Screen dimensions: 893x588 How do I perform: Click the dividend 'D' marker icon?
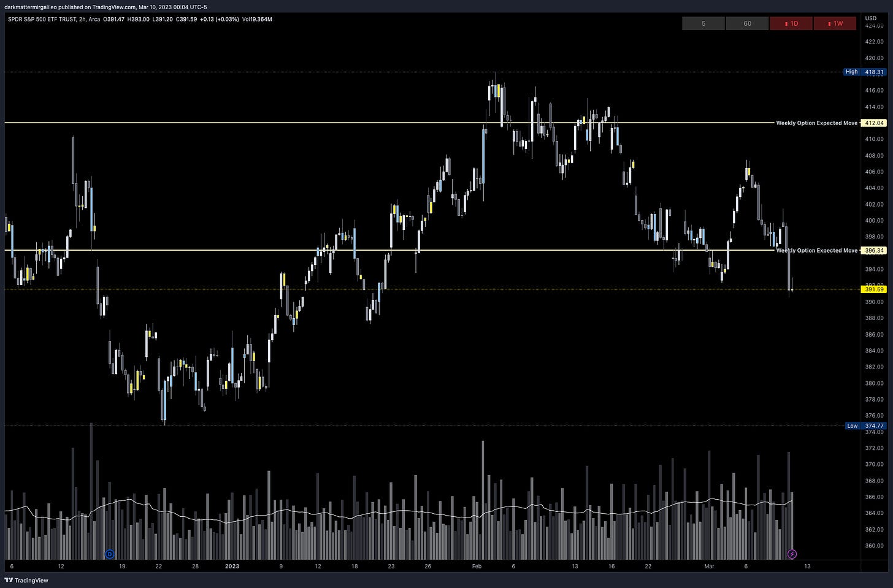tap(110, 554)
